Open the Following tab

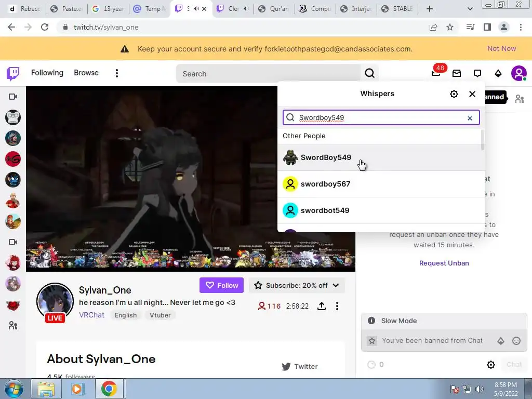click(x=47, y=73)
